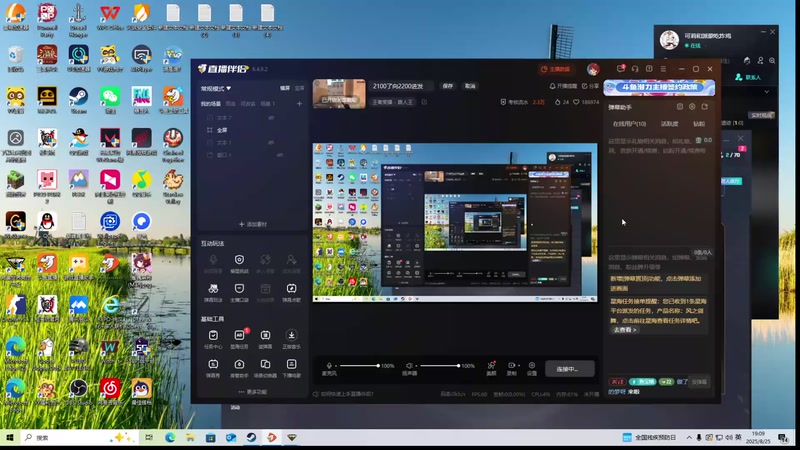Open the hamburger menu in the title bar
The height and width of the screenshot is (450, 800).
coord(663,69)
